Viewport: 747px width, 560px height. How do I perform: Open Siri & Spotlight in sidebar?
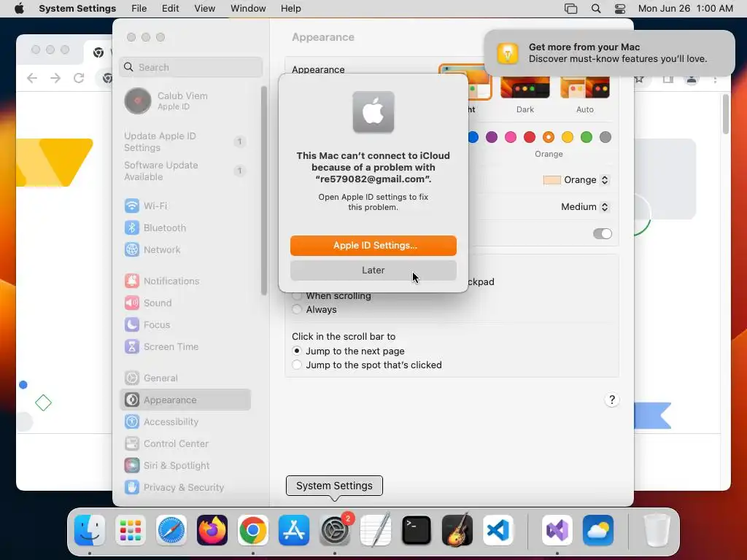click(185, 466)
